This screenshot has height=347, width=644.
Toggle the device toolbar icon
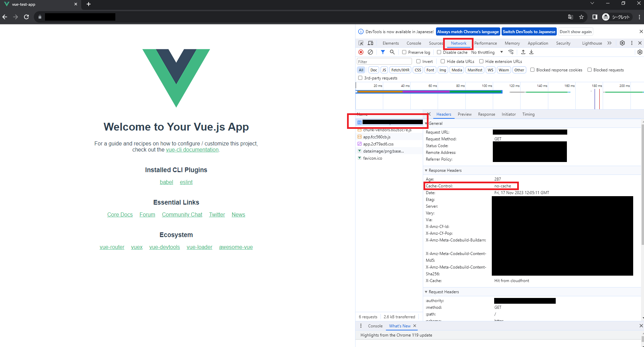371,43
